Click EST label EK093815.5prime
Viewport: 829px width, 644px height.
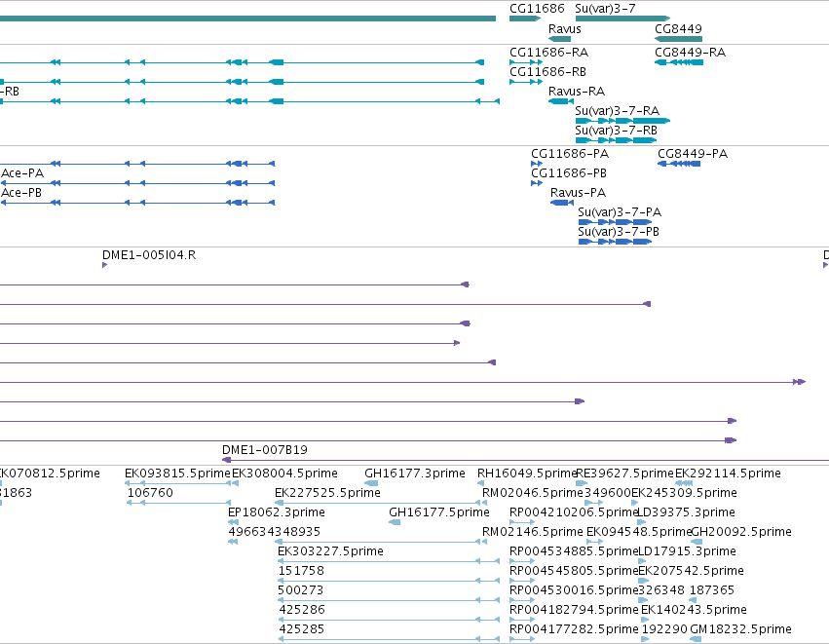click(177, 474)
